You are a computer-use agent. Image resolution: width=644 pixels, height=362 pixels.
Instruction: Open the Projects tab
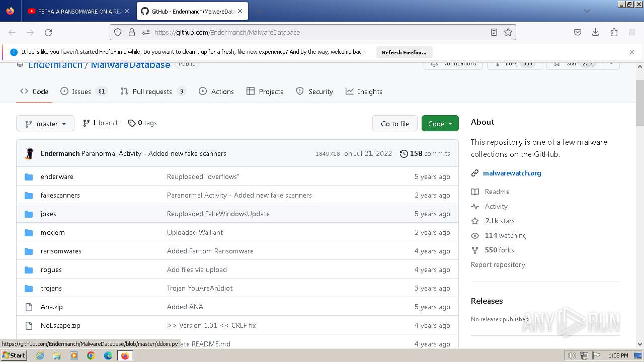coord(265,92)
